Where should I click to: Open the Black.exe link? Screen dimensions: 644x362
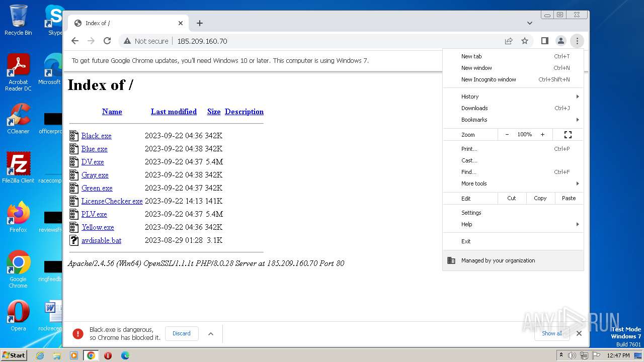(97, 136)
